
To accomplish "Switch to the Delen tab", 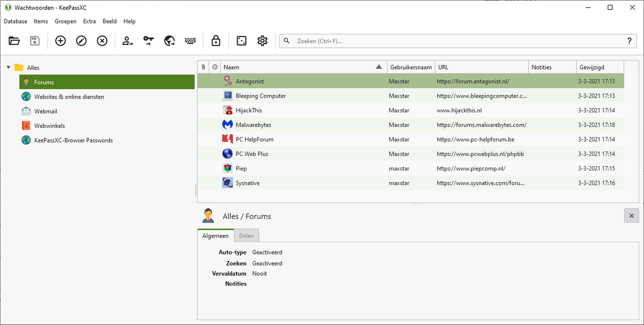I will (x=247, y=235).
